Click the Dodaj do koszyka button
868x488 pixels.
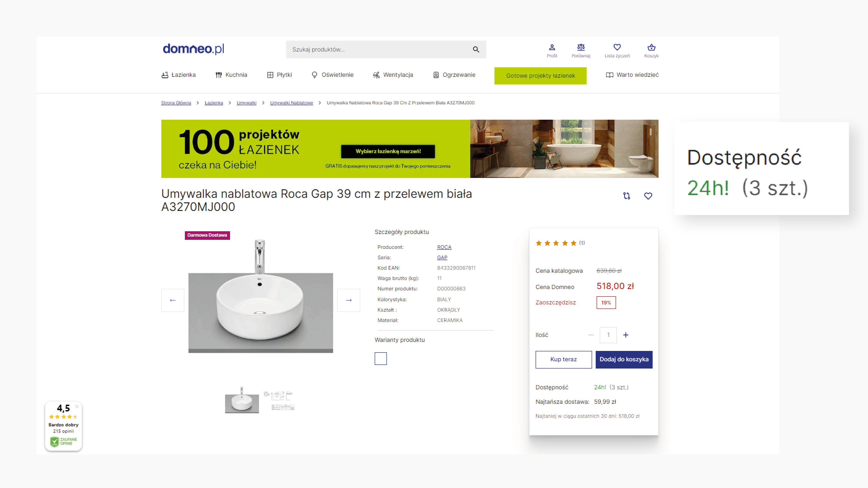click(624, 359)
